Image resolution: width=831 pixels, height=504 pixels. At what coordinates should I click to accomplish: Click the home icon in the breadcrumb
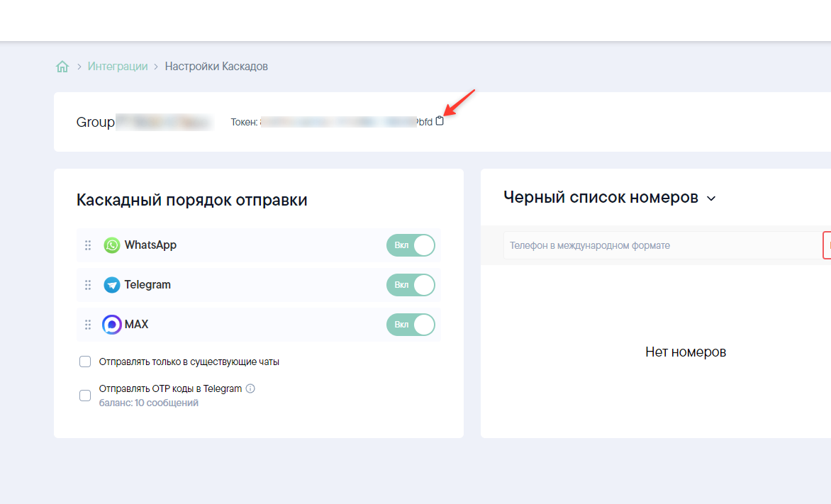pyautogui.click(x=62, y=67)
